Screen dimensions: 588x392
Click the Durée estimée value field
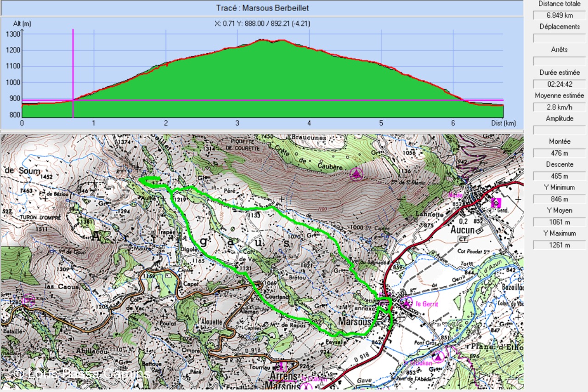tap(559, 84)
